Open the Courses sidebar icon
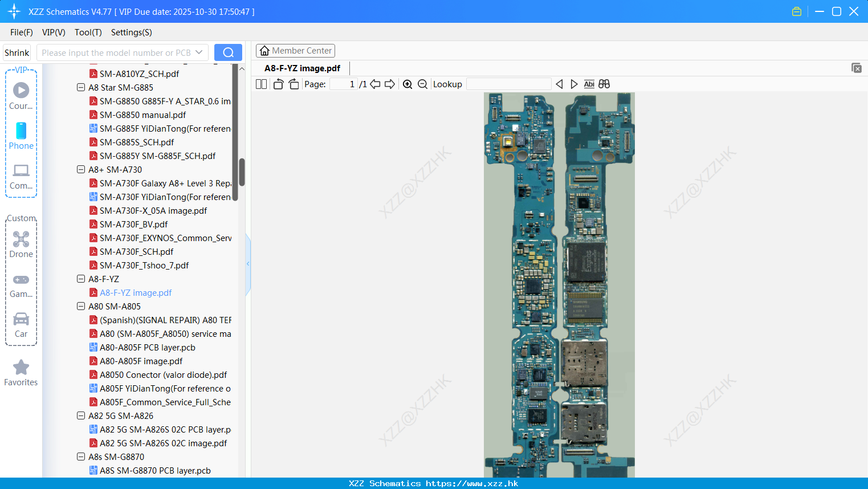Screen dimensions: 868x489 pyautogui.click(x=21, y=96)
